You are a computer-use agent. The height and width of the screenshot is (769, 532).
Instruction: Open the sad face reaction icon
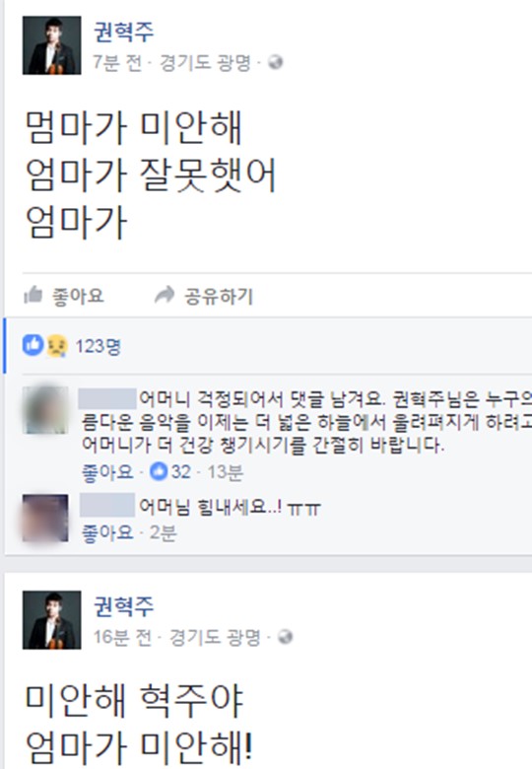click(56, 346)
